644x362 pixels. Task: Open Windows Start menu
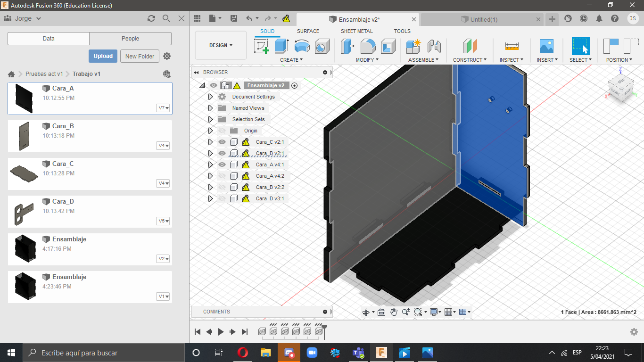[11, 353]
